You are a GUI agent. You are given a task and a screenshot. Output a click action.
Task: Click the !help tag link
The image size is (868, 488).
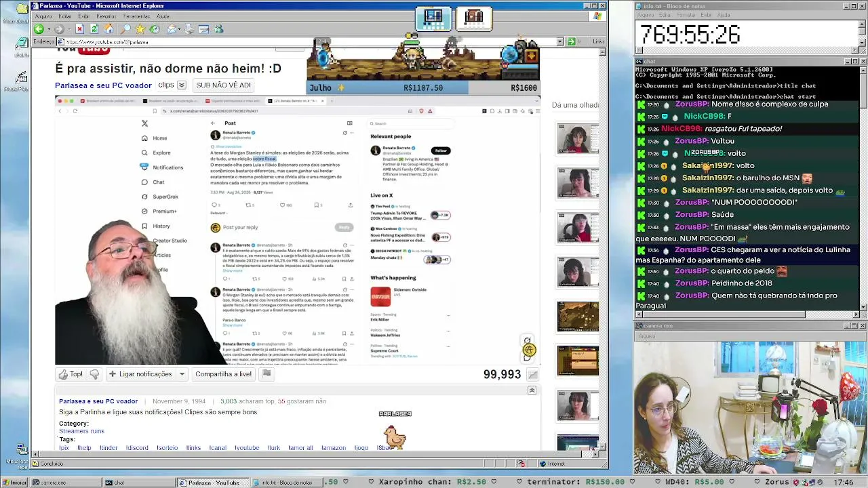84,448
